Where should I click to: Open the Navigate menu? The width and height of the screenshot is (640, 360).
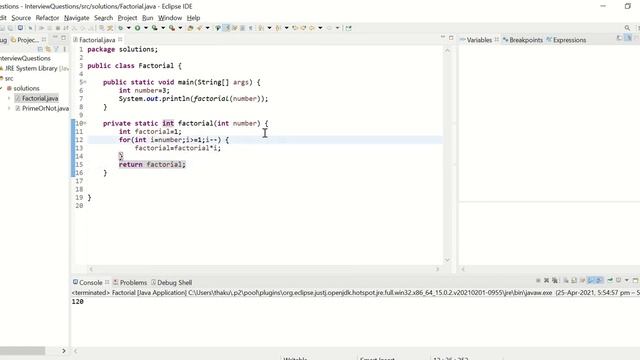pos(76,18)
